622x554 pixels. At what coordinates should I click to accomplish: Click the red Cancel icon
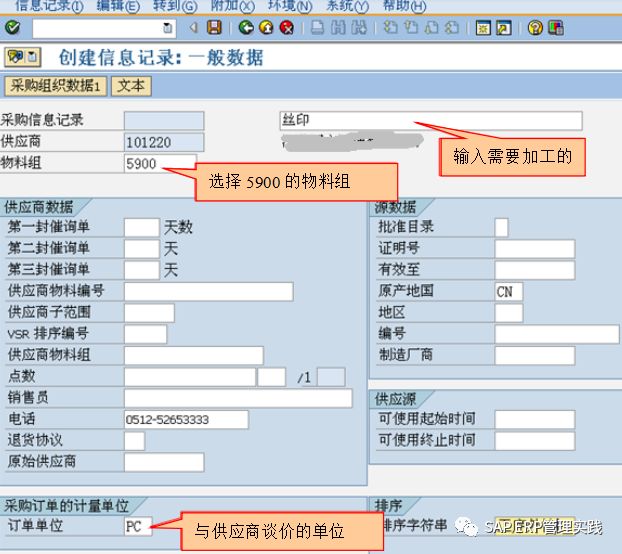point(287,28)
